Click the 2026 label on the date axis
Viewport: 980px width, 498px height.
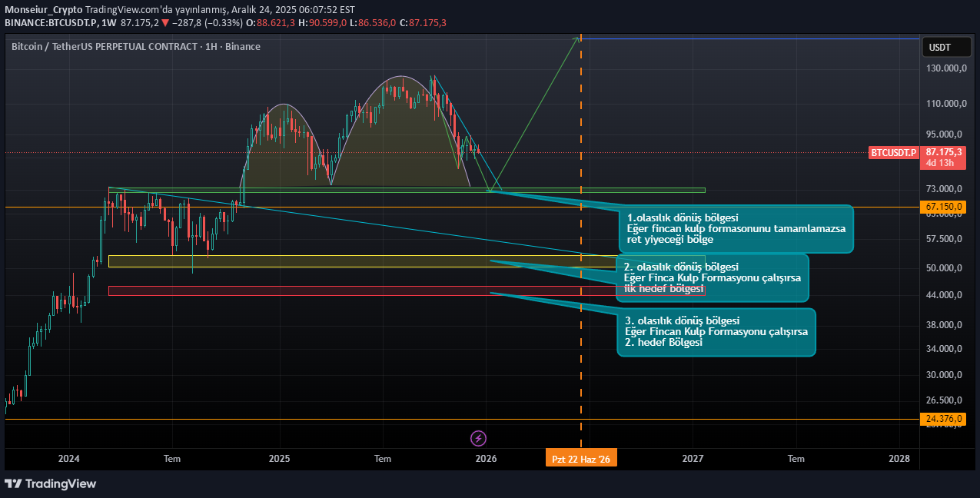[485, 458]
